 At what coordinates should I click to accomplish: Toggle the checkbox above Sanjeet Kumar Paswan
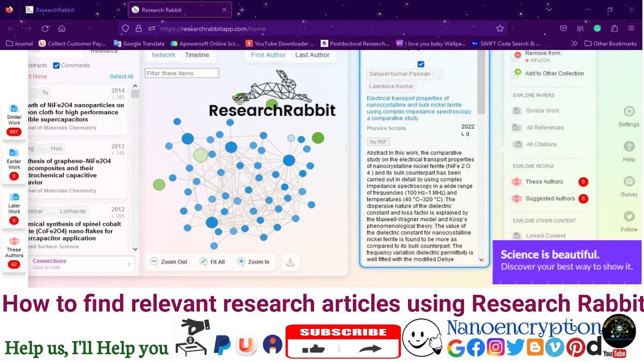[x=421, y=64]
